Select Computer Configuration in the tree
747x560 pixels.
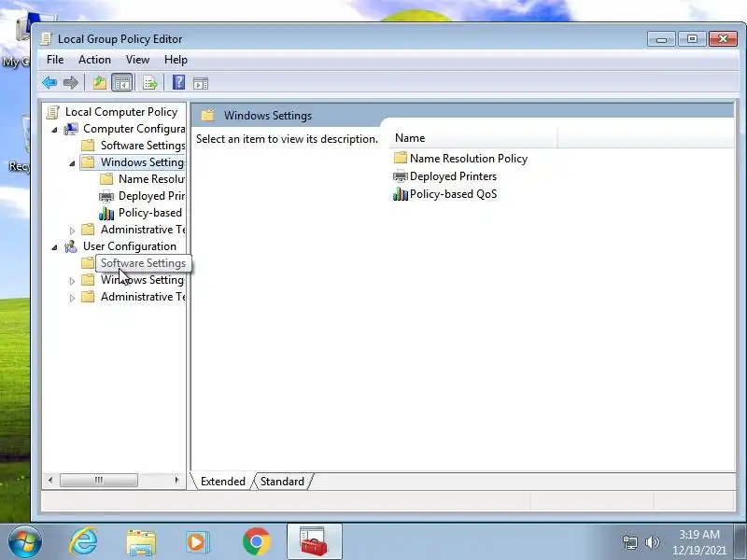coord(134,129)
